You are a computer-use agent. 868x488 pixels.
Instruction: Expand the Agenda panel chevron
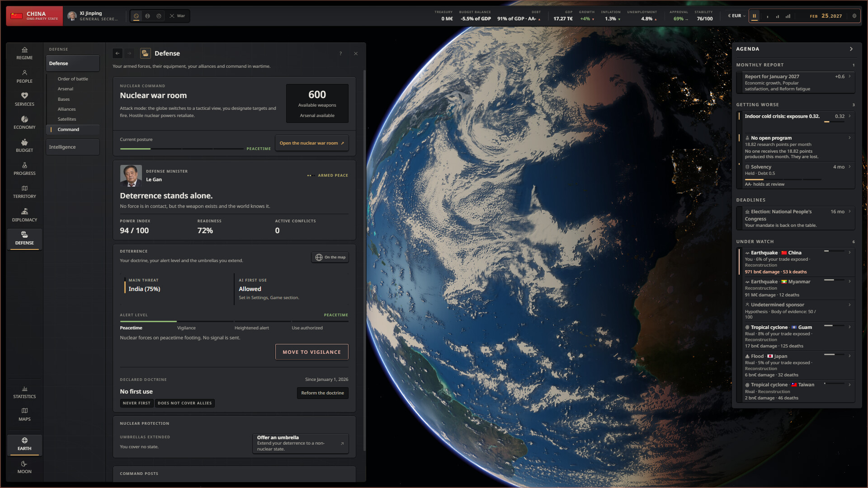coord(851,49)
